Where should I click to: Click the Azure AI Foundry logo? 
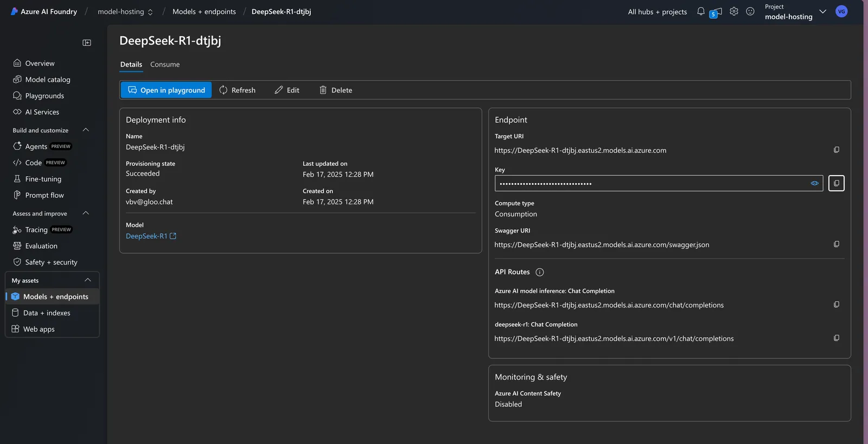pyautogui.click(x=44, y=11)
